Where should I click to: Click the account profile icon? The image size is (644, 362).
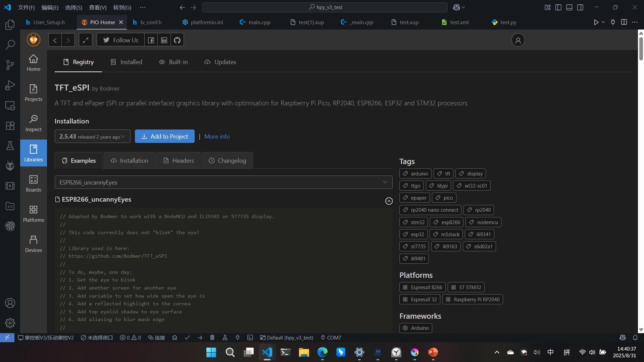(x=518, y=40)
